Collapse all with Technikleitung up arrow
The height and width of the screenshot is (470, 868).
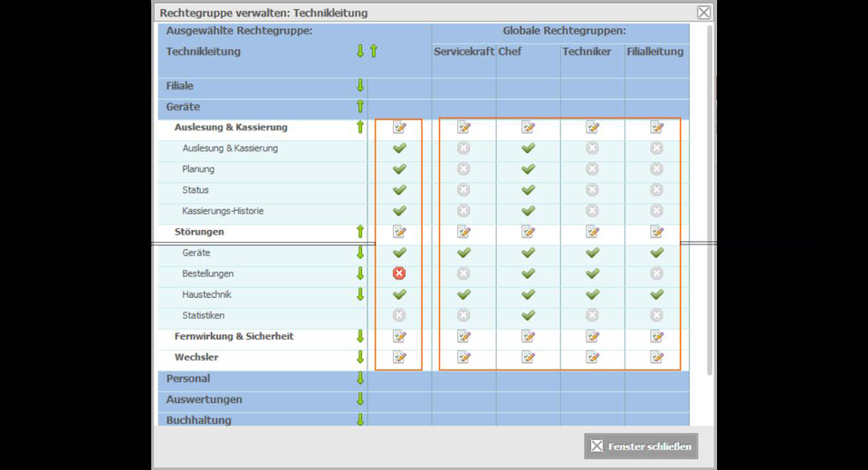point(374,51)
